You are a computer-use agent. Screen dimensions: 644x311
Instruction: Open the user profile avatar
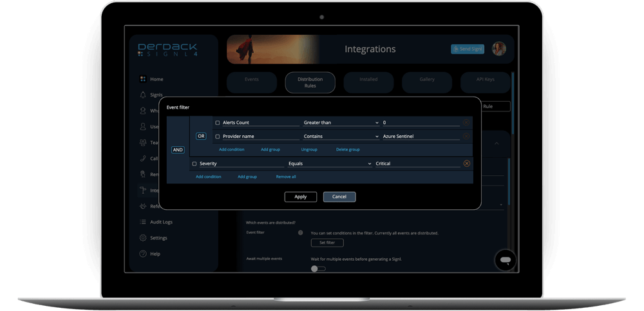click(499, 49)
